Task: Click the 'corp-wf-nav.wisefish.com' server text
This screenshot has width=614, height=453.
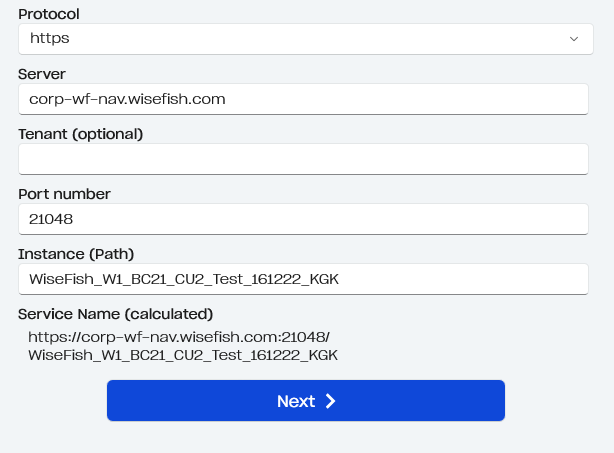Action: pyautogui.click(x=127, y=99)
